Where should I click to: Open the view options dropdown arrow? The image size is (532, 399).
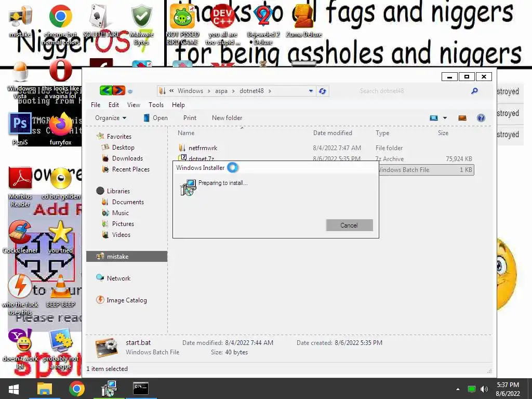[445, 118]
